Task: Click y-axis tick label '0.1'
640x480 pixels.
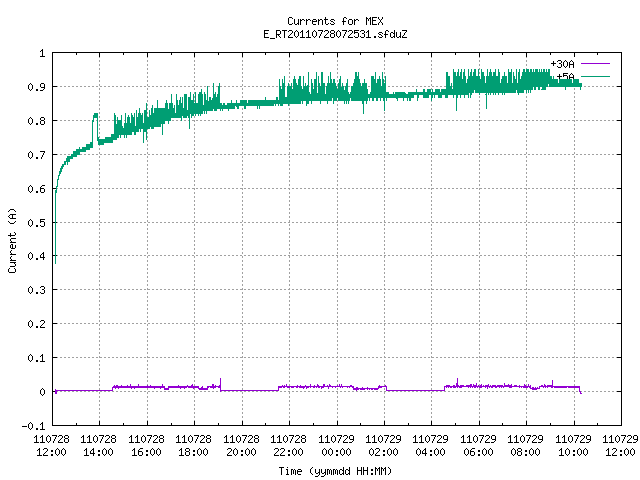Action: pos(36,358)
